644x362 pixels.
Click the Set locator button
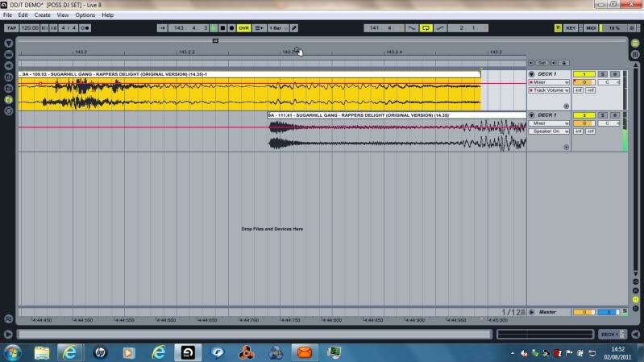tap(542, 62)
